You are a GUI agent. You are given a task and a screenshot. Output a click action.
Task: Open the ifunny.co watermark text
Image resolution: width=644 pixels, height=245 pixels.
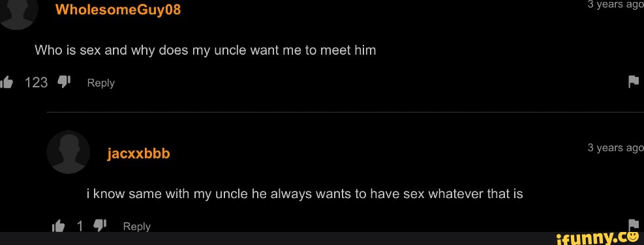click(x=599, y=238)
